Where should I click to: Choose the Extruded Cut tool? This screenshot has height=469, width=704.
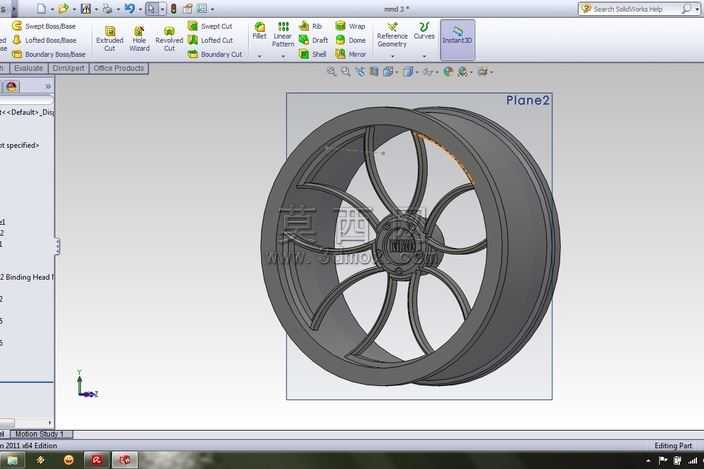[110, 39]
